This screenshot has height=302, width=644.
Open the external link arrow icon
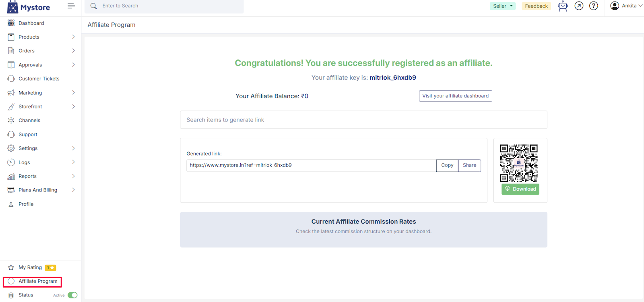[579, 6]
